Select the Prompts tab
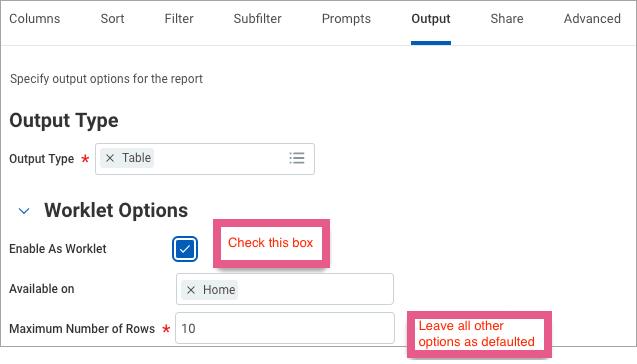The width and height of the screenshot is (637, 364). coord(347,19)
